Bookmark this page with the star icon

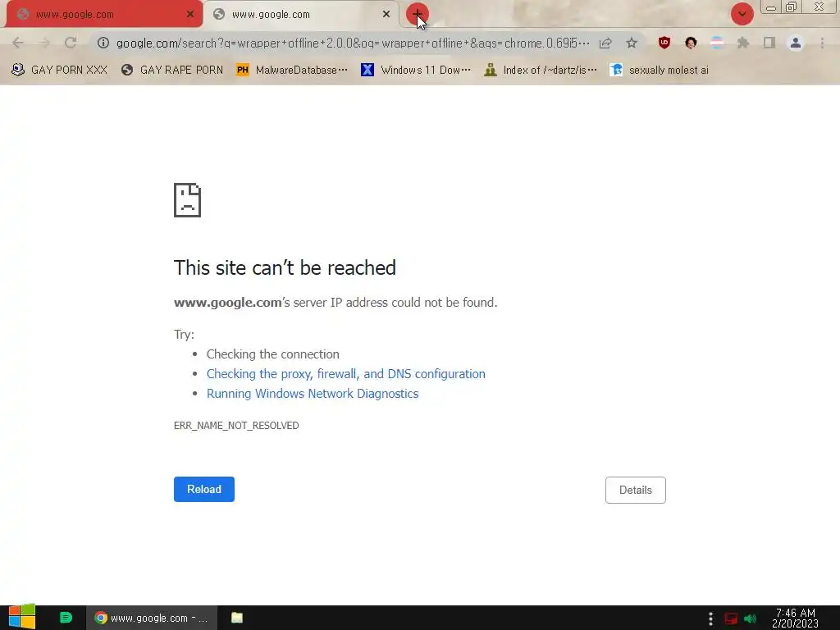click(x=632, y=43)
